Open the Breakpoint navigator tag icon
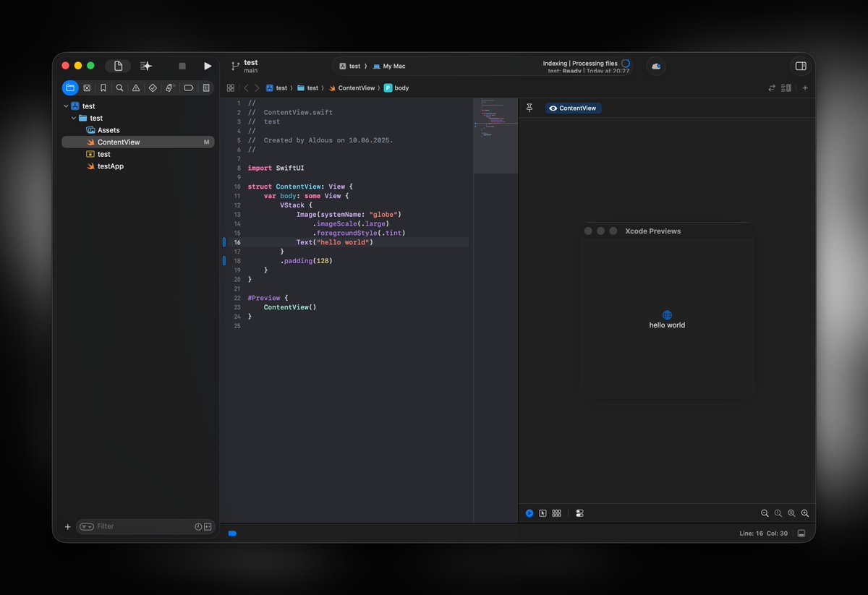Screen dimensions: 868x595 point(189,87)
